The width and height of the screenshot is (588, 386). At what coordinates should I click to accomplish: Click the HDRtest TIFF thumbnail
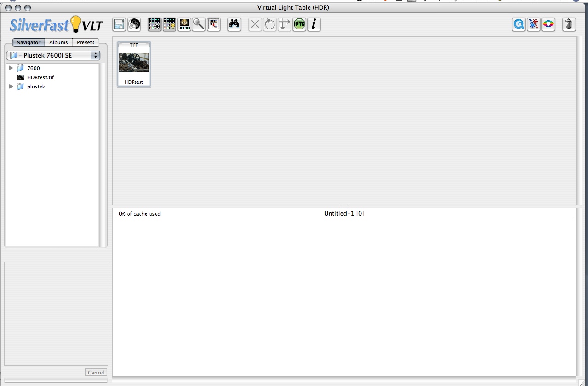[134, 63]
